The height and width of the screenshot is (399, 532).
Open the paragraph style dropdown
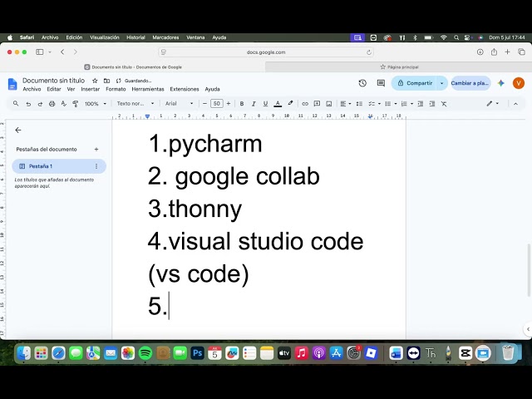coord(135,103)
